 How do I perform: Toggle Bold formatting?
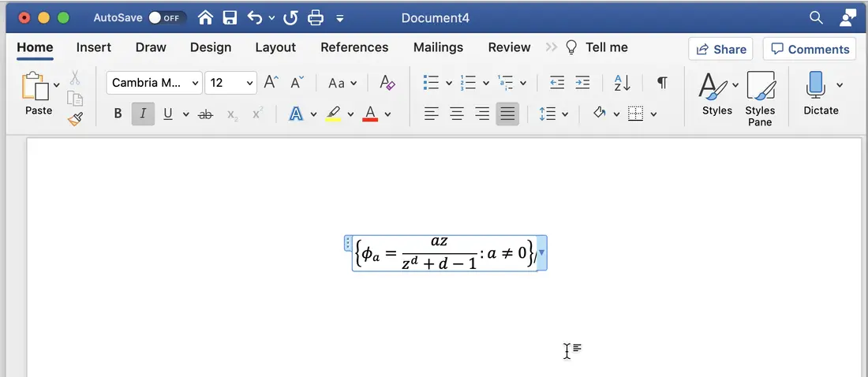coord(118,114)
